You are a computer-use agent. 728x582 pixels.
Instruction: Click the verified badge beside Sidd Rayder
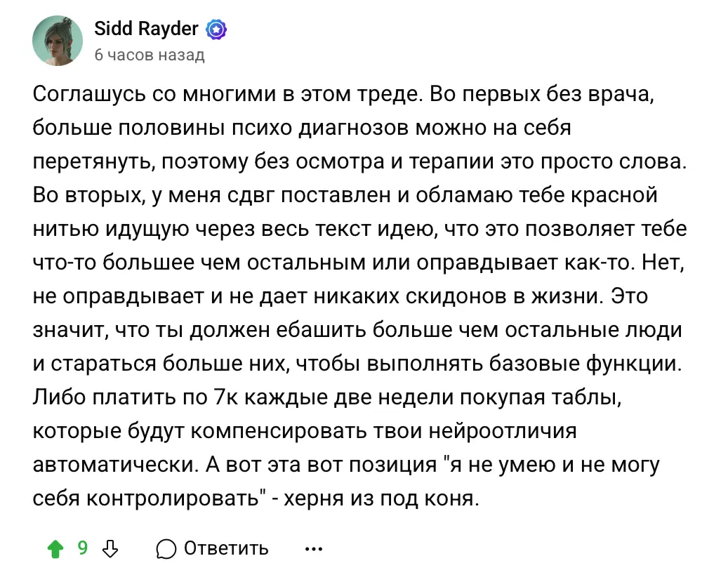pos(216,29)
